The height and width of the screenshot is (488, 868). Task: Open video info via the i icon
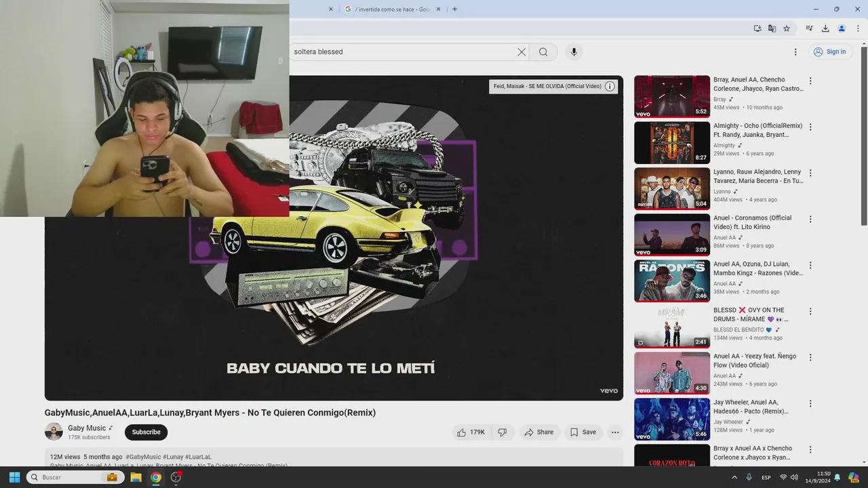coord(609,86)
